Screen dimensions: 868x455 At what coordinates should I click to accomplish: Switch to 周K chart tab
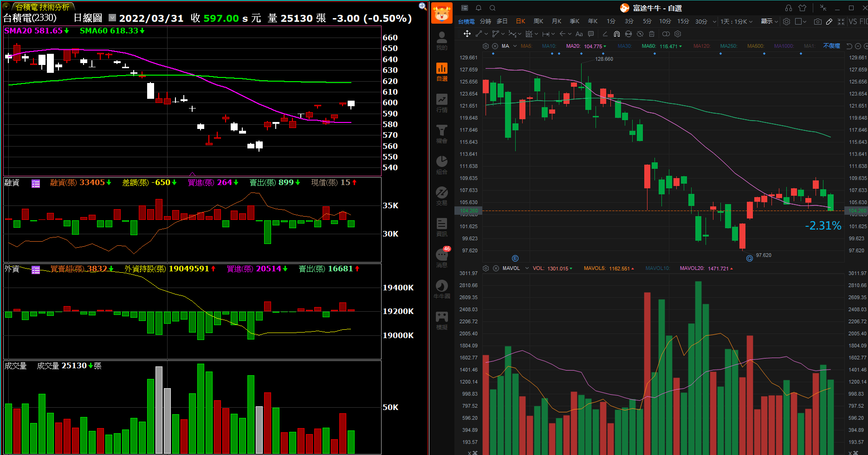[x=538, y=21]
